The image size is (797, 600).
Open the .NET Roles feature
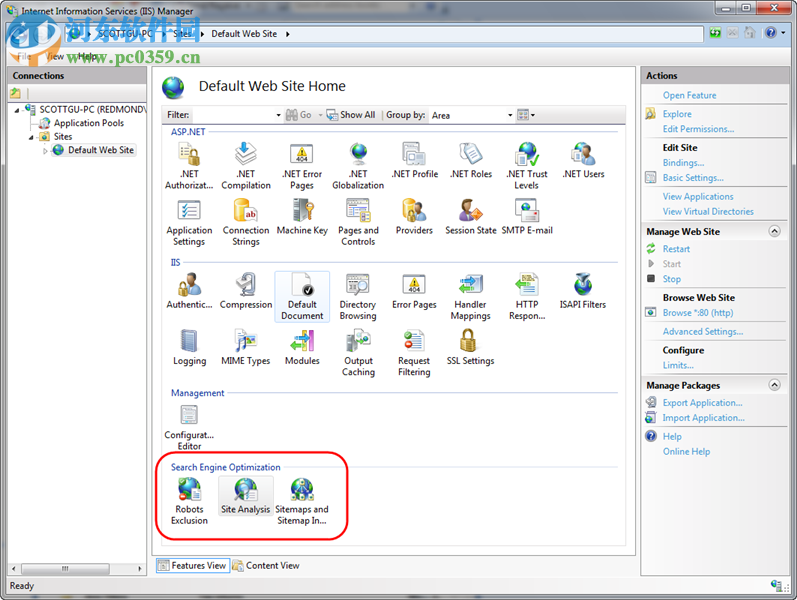[x=471, y=161]
